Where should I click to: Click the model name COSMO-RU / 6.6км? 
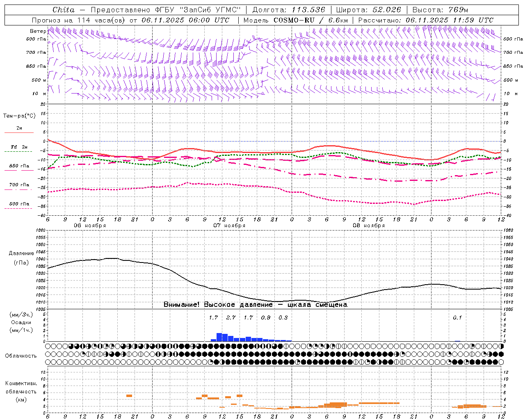[310, 20]
